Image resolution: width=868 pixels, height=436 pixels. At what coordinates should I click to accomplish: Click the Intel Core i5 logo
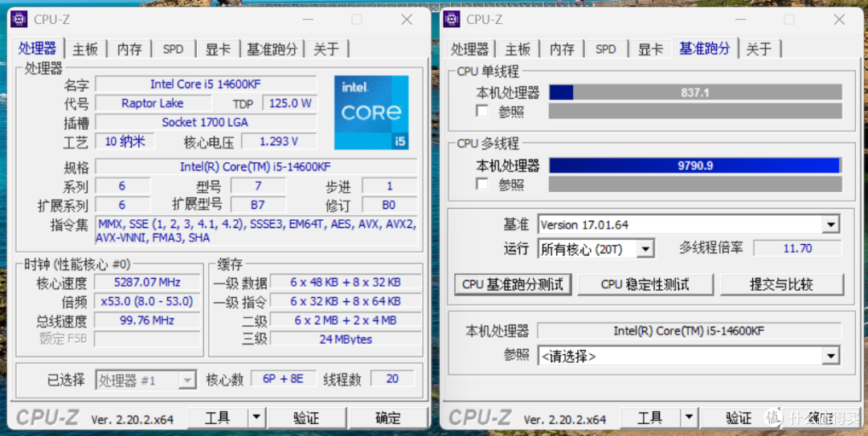[371, 112]
